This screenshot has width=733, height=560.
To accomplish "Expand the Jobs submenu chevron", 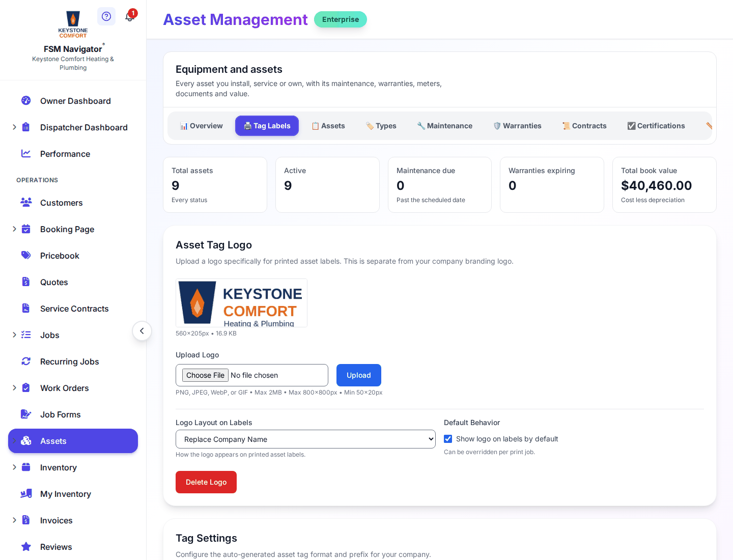I will pos(14,335).
